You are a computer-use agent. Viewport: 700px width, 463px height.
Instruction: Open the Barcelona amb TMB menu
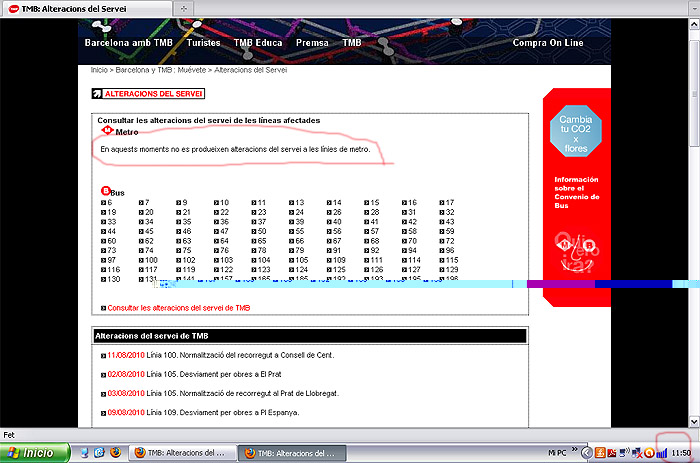(x=129, y=43)
